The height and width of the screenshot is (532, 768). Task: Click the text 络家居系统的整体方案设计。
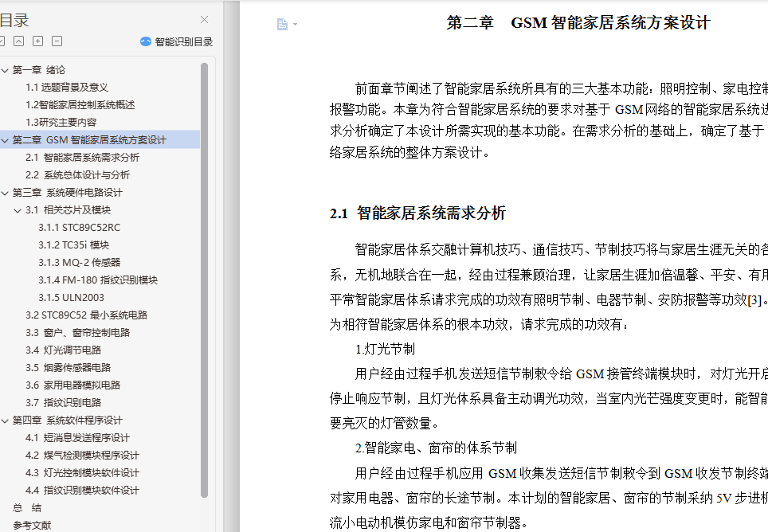tap(410, 153)
